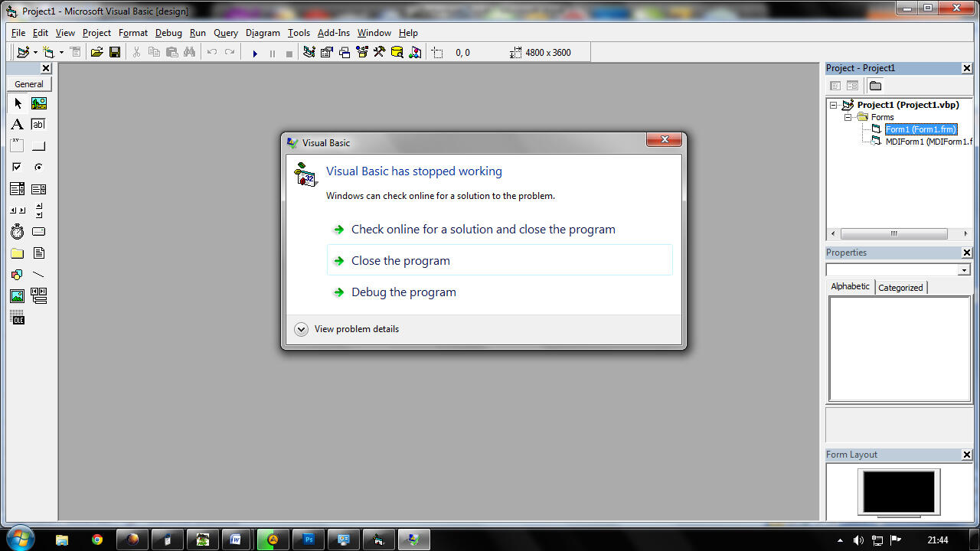Click the General tab button of the toolbox
Screen dimensions: 980x551
29,84
